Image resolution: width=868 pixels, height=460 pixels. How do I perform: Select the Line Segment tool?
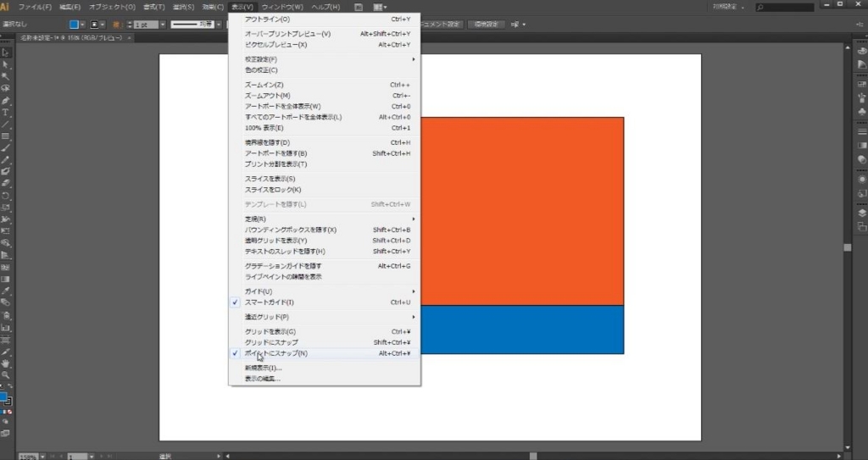point(6,125)
